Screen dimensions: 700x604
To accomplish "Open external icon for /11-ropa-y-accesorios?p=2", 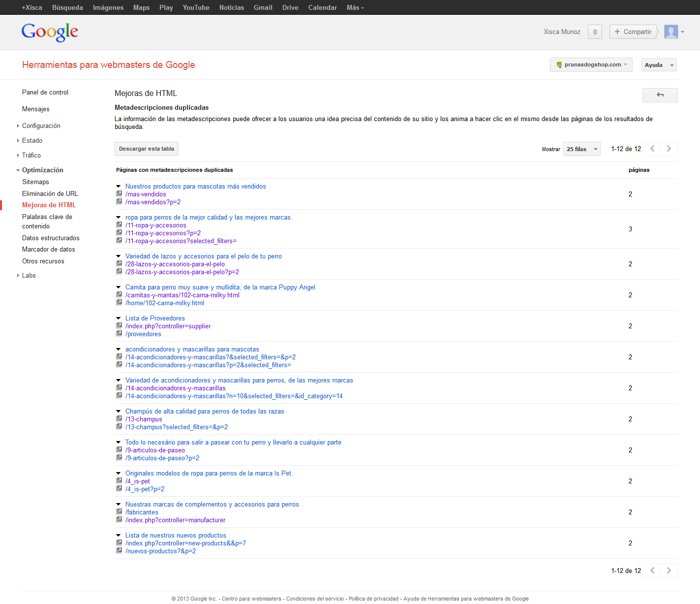I will (x=119, y=233).
